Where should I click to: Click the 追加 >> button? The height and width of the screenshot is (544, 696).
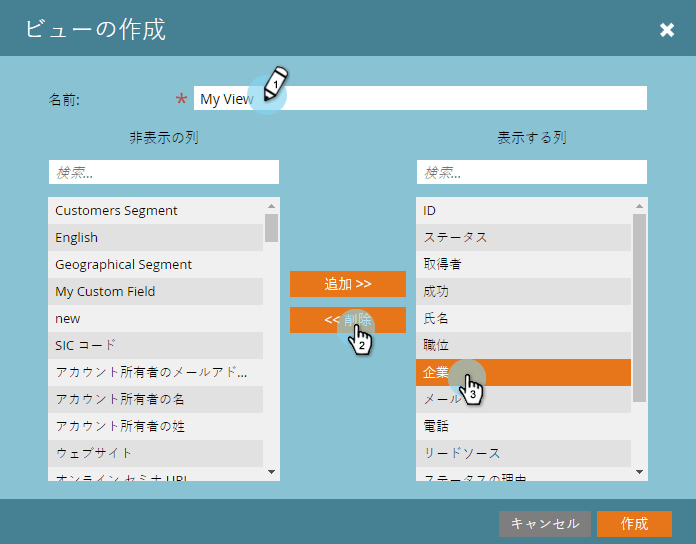tap(348, 284)
